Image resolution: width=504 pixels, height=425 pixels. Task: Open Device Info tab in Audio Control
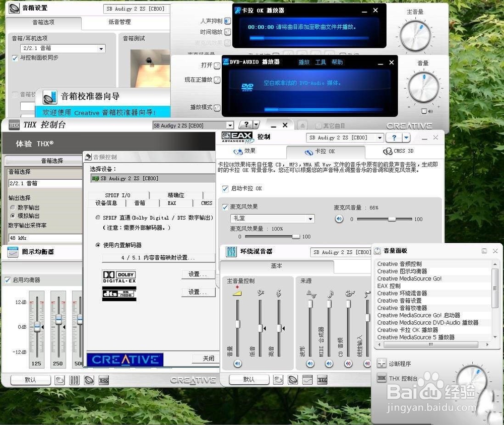[106, 203]
